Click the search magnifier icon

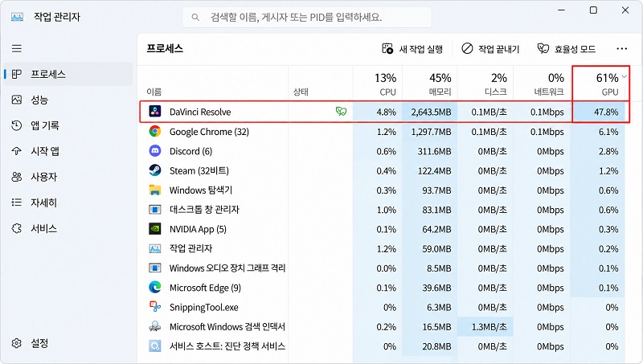(195, 17)
